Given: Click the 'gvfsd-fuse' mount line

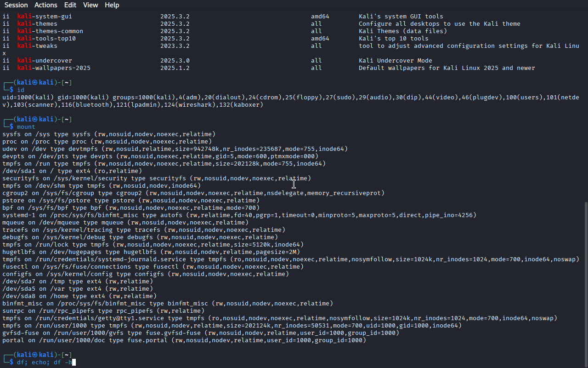Looking at the screenshot, I should 201,333.
